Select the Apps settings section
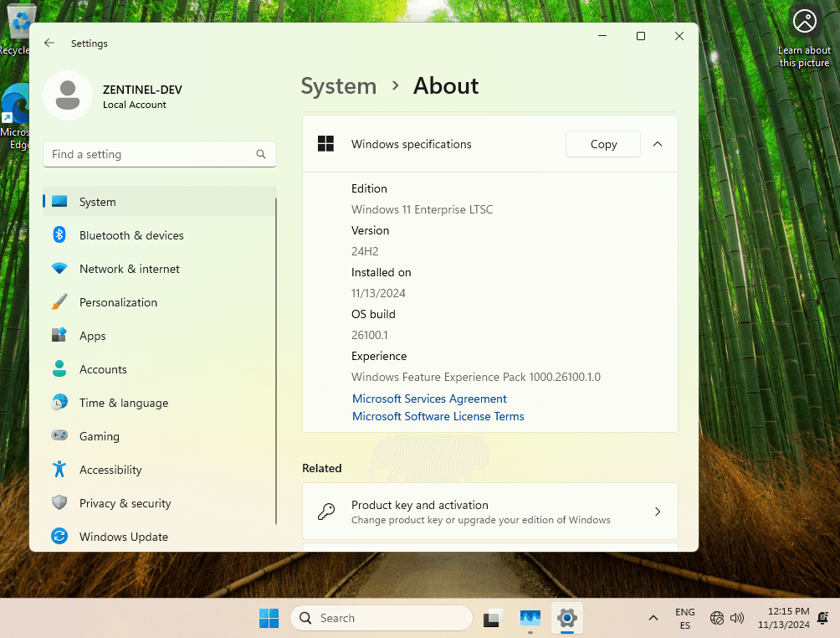 pos(92,336)
